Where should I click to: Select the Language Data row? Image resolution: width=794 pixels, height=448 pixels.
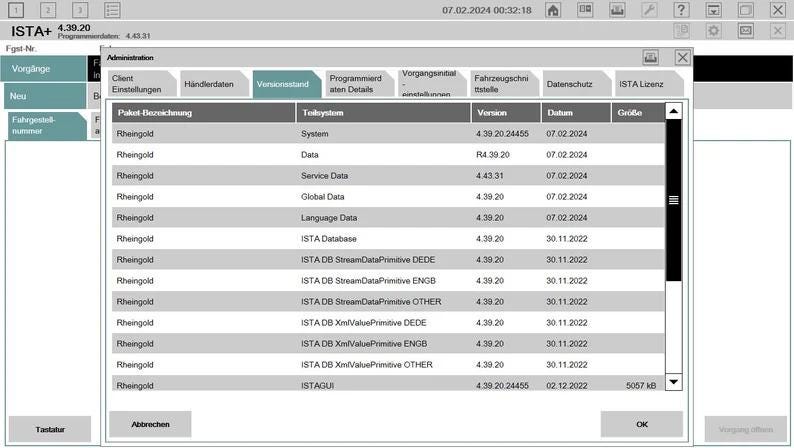click(388, 218)
